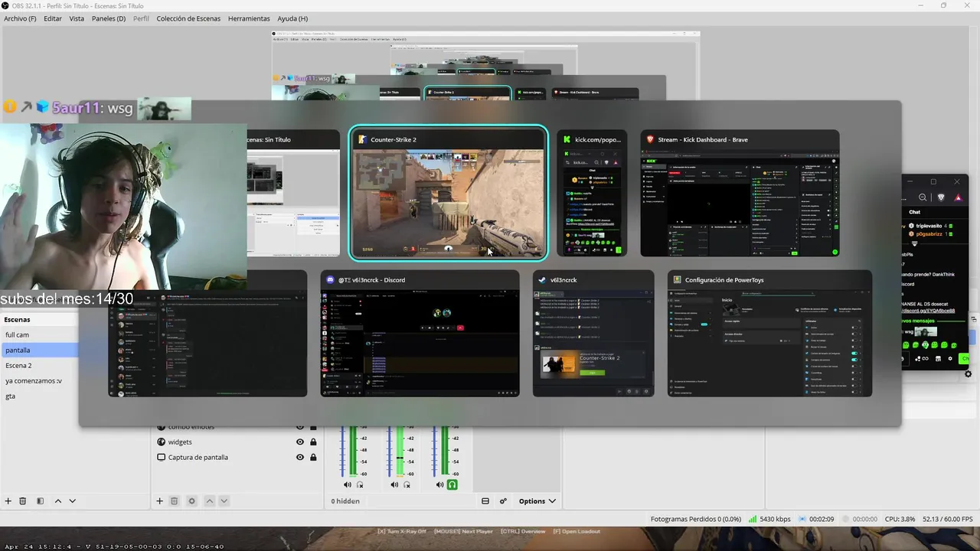980x551 pixels.
Task: Unlock the widgets source
Action: (313, 442)
